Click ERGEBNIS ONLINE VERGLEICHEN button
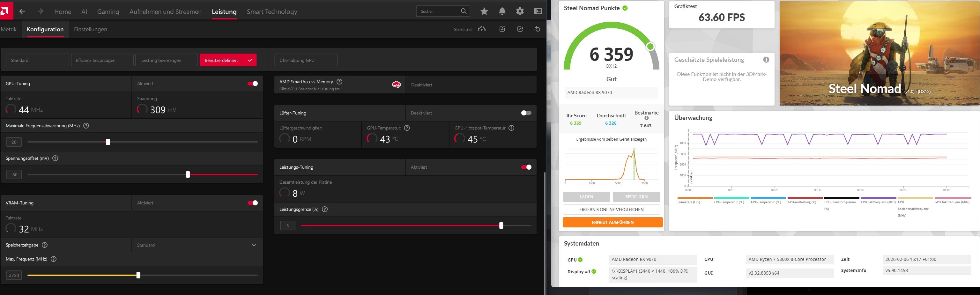 pos(611,210)
